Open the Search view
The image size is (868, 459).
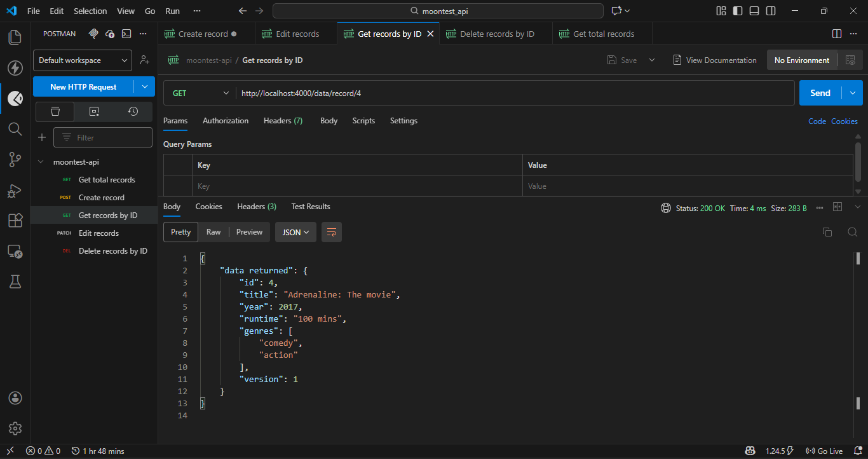coord(15,129)
